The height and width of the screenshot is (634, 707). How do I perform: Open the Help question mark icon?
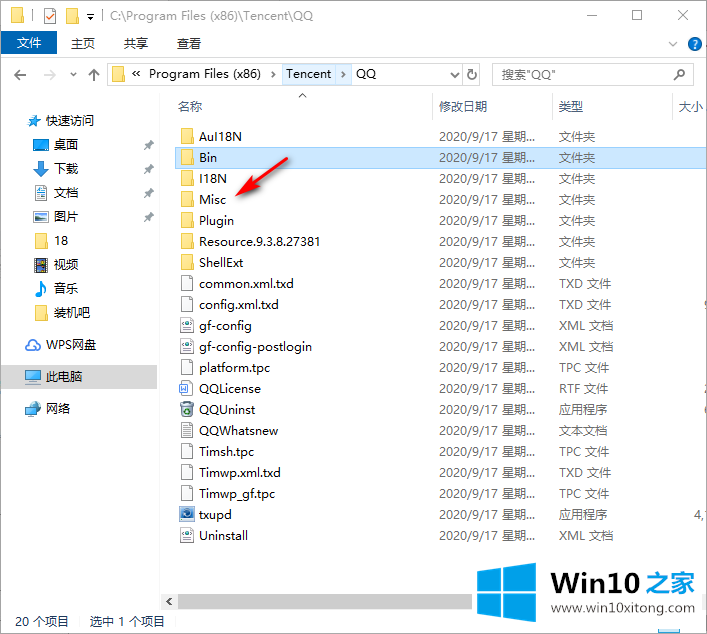pos(694,44)
